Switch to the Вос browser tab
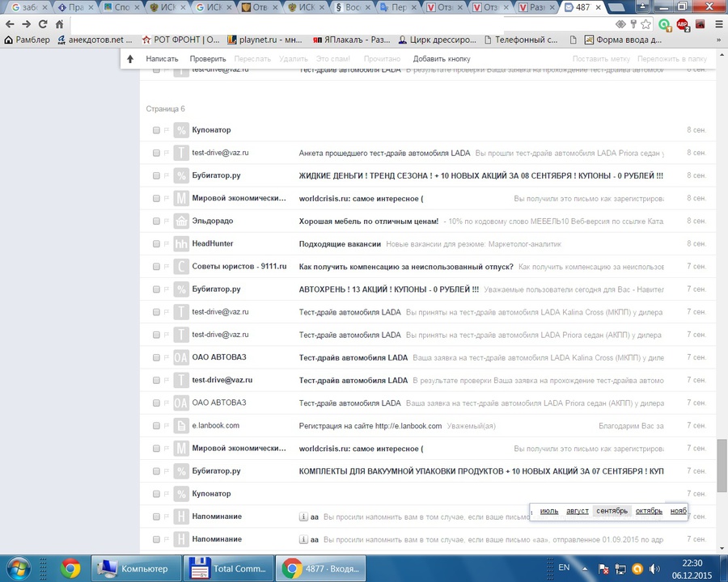The image size is (728, 582). [353, 7]
